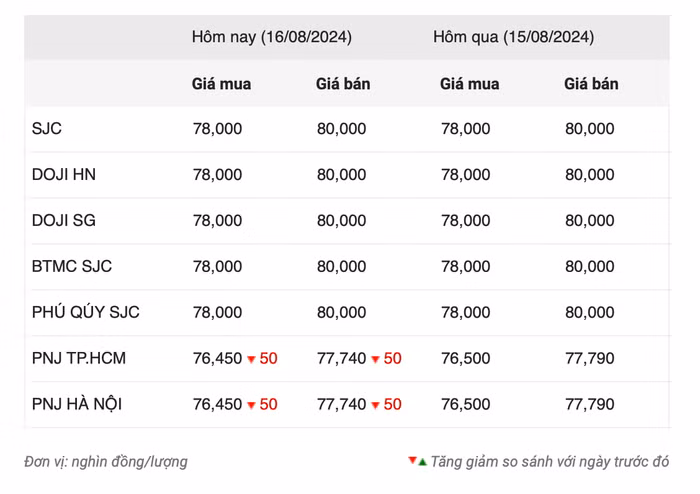Click the green up triangle in the legend
The width and height of the screenshot is (700, 494).
423,462
